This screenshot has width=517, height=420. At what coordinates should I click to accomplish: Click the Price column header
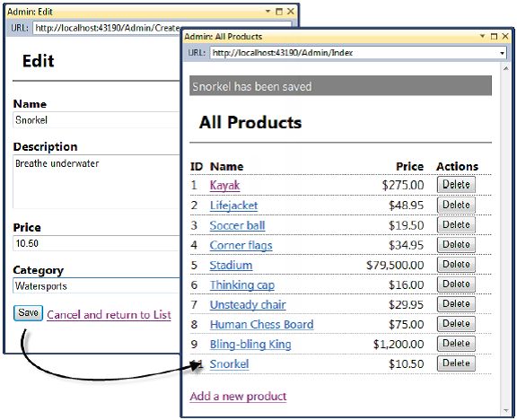pos(410,167)
